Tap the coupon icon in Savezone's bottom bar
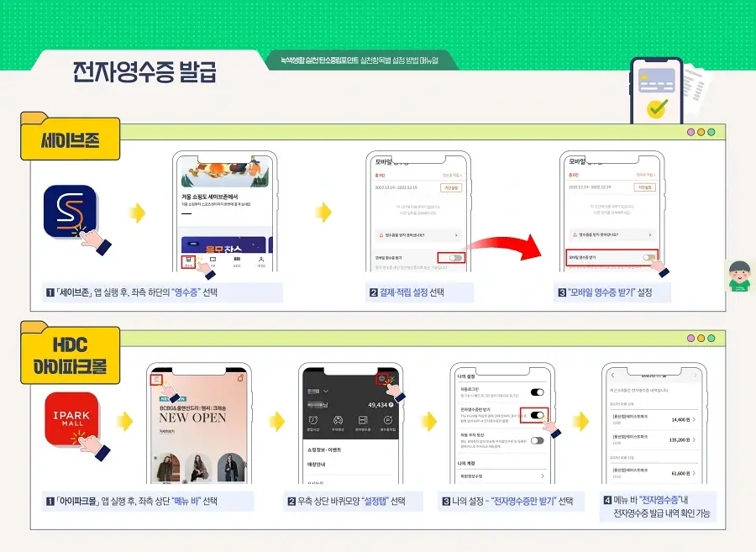The height and width of the screenshot is (552, 756). [213, 260]
